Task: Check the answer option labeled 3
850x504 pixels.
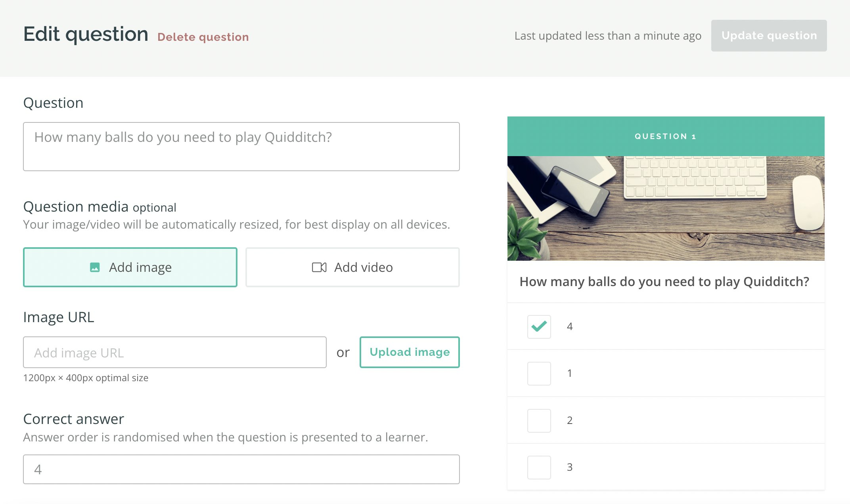Action: click(x=538, y=467)
